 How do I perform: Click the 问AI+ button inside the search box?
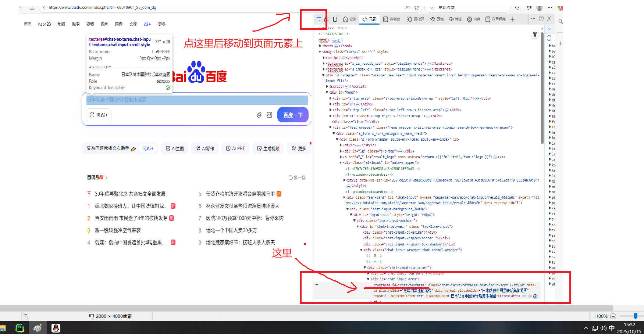[x=99, y=115]
